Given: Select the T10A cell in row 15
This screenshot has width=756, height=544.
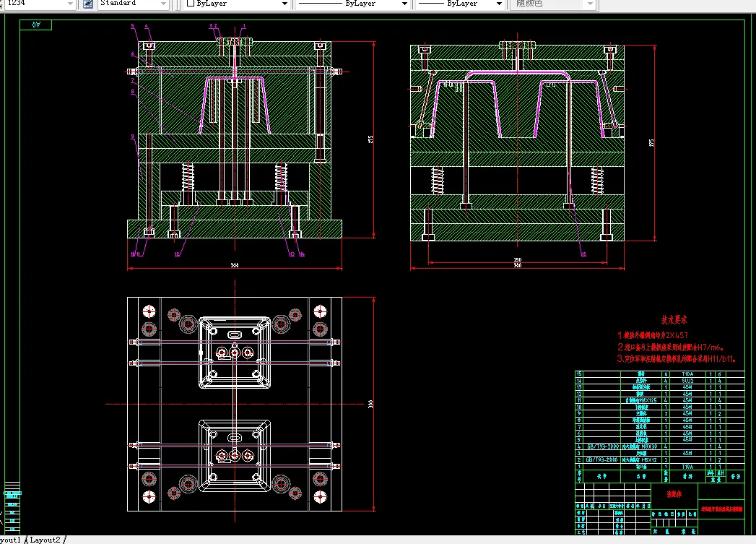Looking at the screenshot, I should tap(687, 374).
